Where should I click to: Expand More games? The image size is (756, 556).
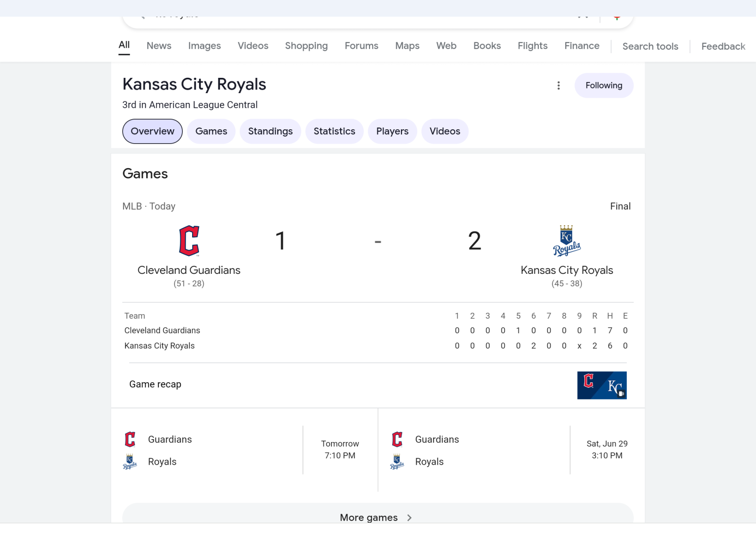click(377, 513)
